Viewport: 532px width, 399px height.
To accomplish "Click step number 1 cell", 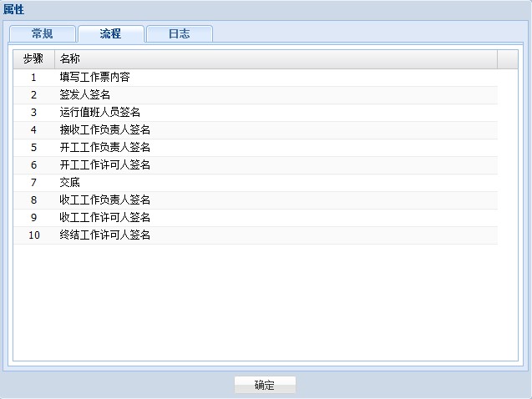I will (33, 78).
